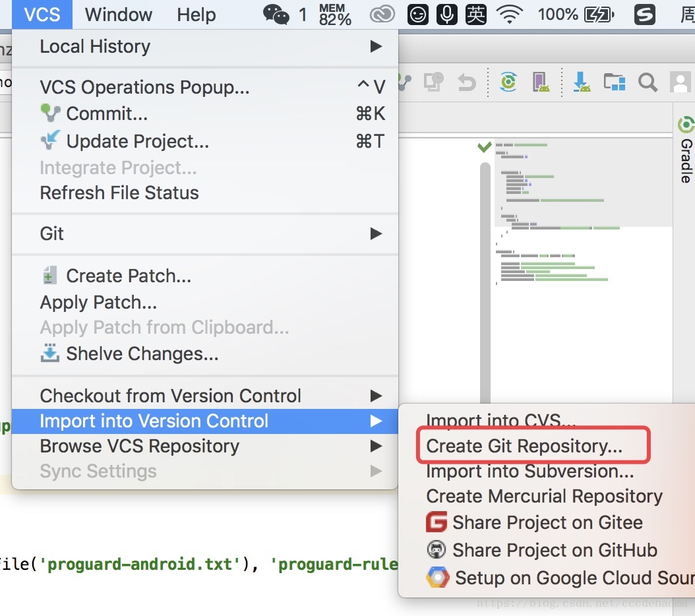
Task: Click the Shelve Changes tray icon
Action: tap(49, 353)
